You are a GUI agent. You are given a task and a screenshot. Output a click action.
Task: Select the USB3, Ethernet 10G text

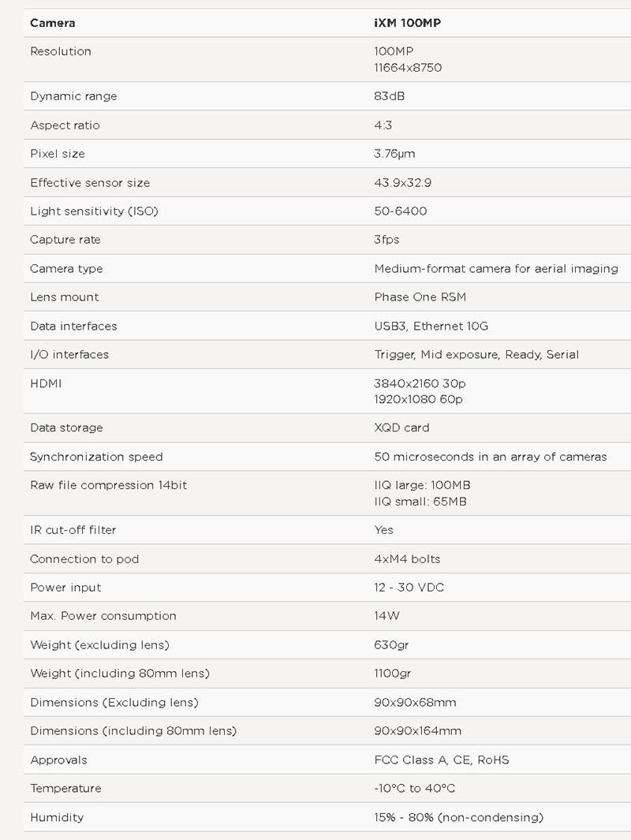pos(431,327)
